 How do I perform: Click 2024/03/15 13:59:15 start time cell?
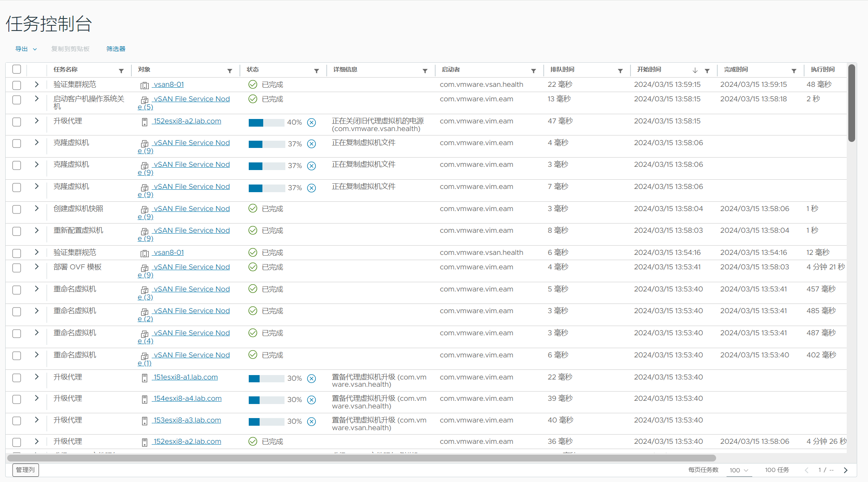[667, 84]
